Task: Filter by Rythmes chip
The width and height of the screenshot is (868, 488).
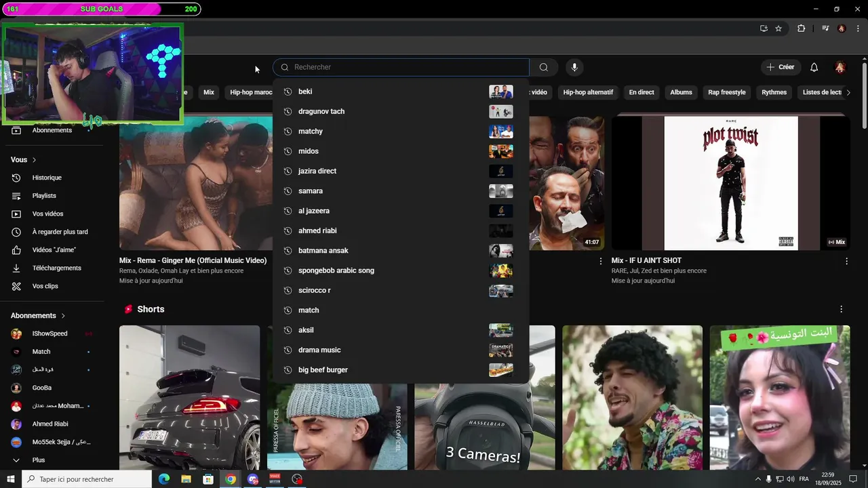Action: [x=774, y=92]
